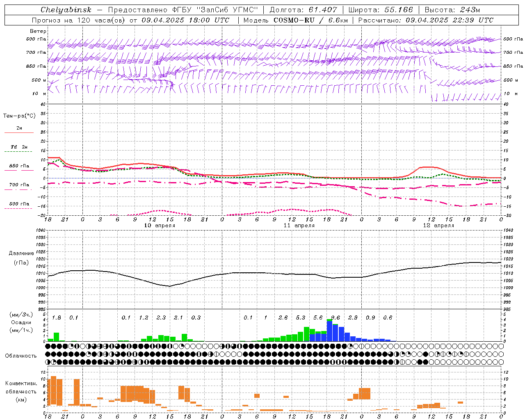Click the '10 апреля' date label
This screenshot has width=525, height=420.
pyautogui.click(x=160, y=226)
